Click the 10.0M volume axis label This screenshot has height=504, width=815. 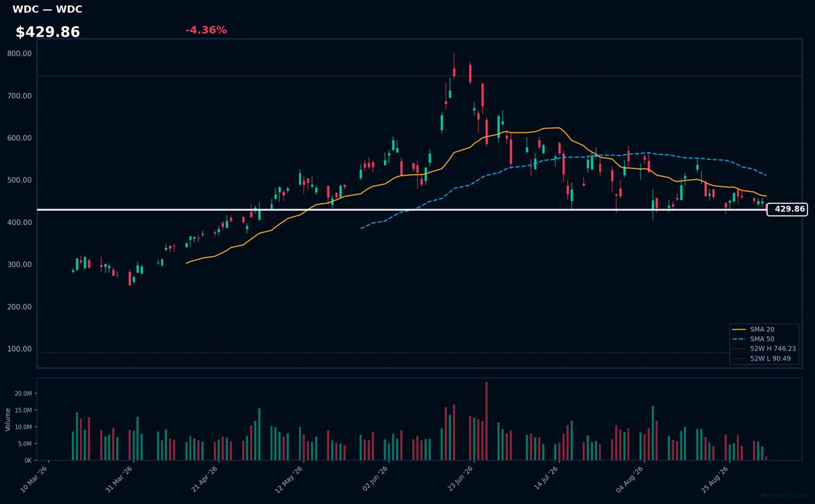23,427
